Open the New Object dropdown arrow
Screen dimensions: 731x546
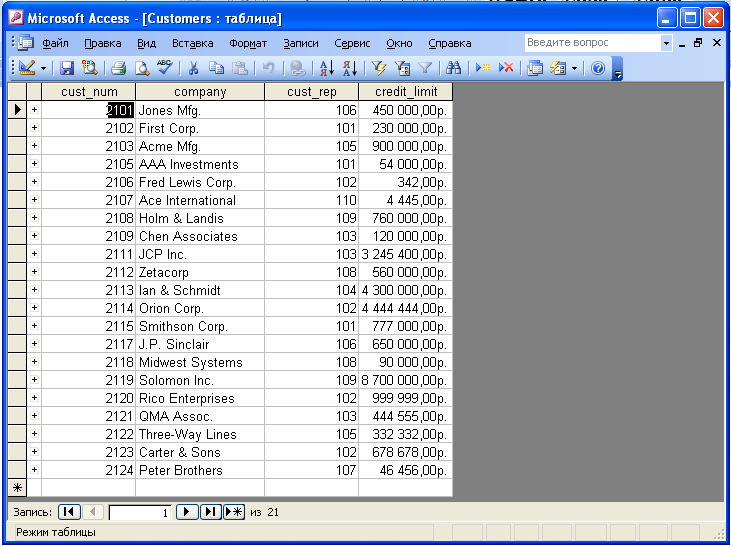(x=574, y=69)
